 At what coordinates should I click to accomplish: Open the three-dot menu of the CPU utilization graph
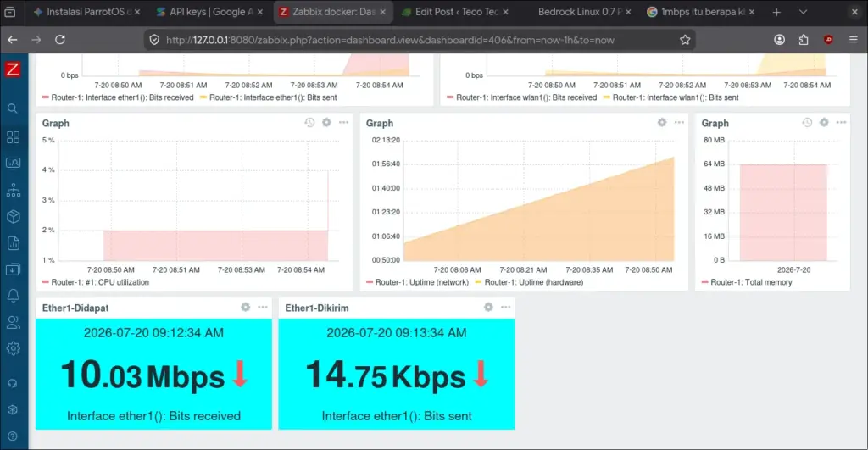(344, 122)
